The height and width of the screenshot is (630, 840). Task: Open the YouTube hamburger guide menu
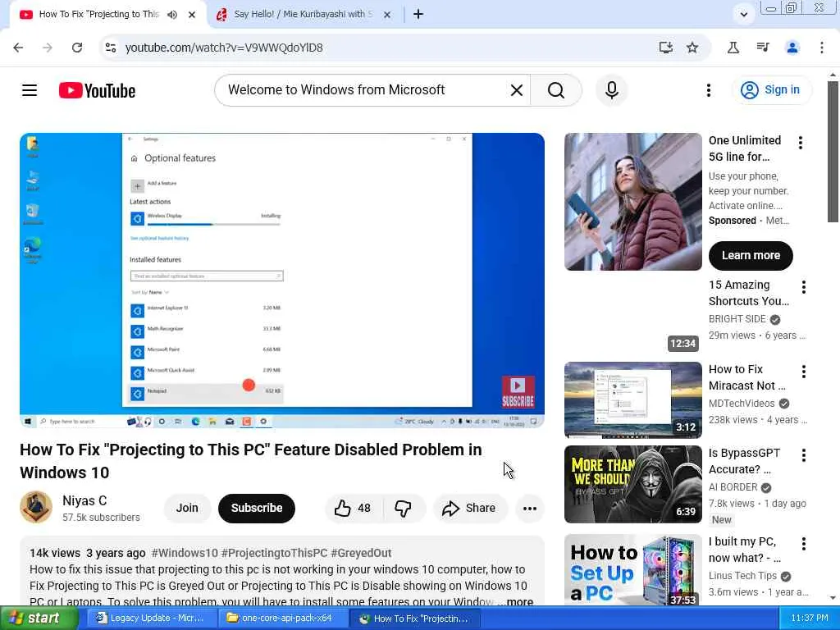(x=30, y=90)
